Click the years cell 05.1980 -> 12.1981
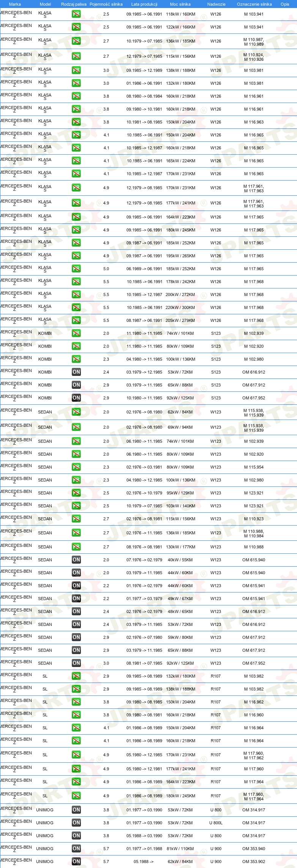 tap(144, 769)
